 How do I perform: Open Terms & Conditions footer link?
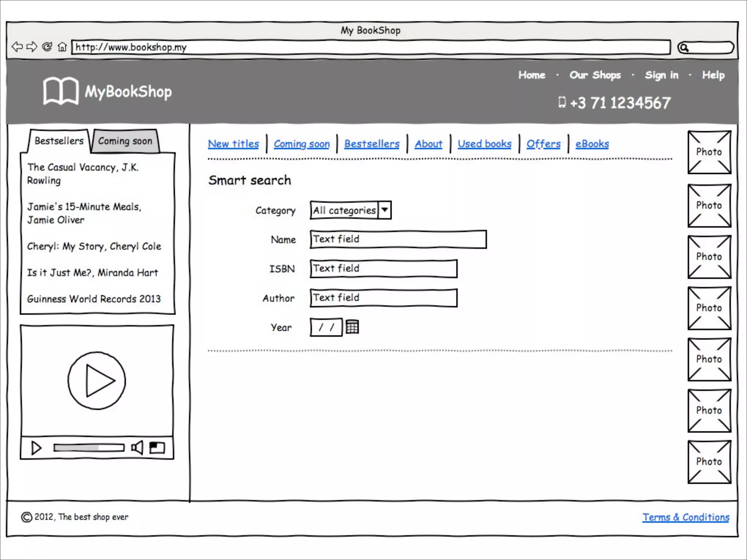pos(685,517)
